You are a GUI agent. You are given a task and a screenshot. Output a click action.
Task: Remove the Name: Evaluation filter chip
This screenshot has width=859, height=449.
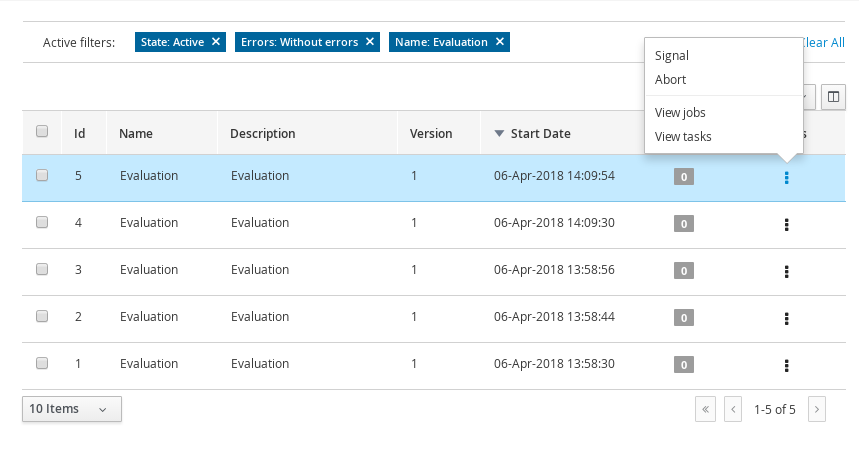click(499, 42)
